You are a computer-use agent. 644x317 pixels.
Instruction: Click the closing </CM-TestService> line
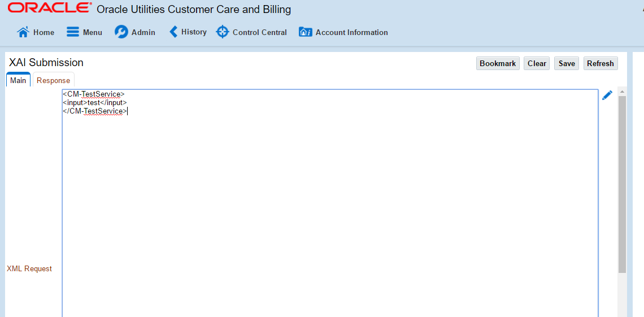click(x=95, y=111)
